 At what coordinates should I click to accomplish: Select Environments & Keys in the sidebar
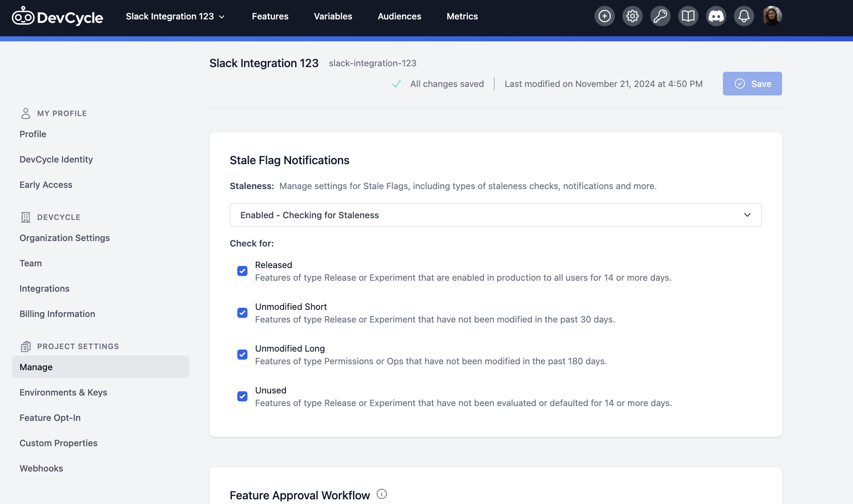click(x=63, y=392)
